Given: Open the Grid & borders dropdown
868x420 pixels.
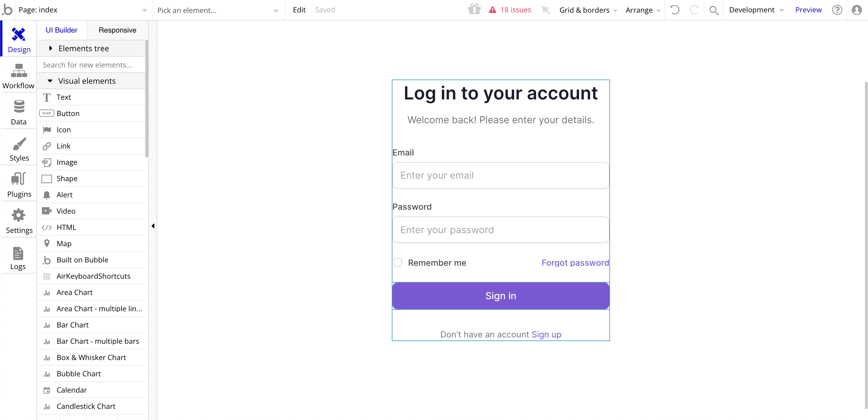Looking at the screenshot, I should (x=588, y=10).
